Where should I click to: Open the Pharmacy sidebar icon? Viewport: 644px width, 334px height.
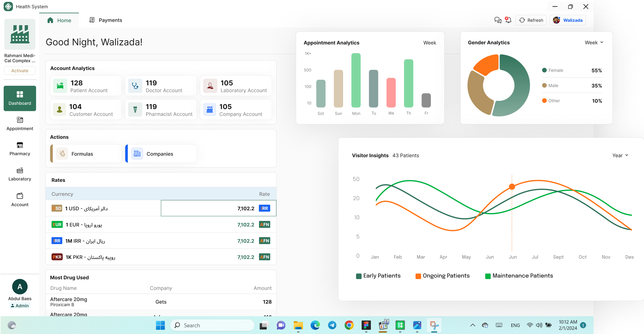(x=20, y=145)
